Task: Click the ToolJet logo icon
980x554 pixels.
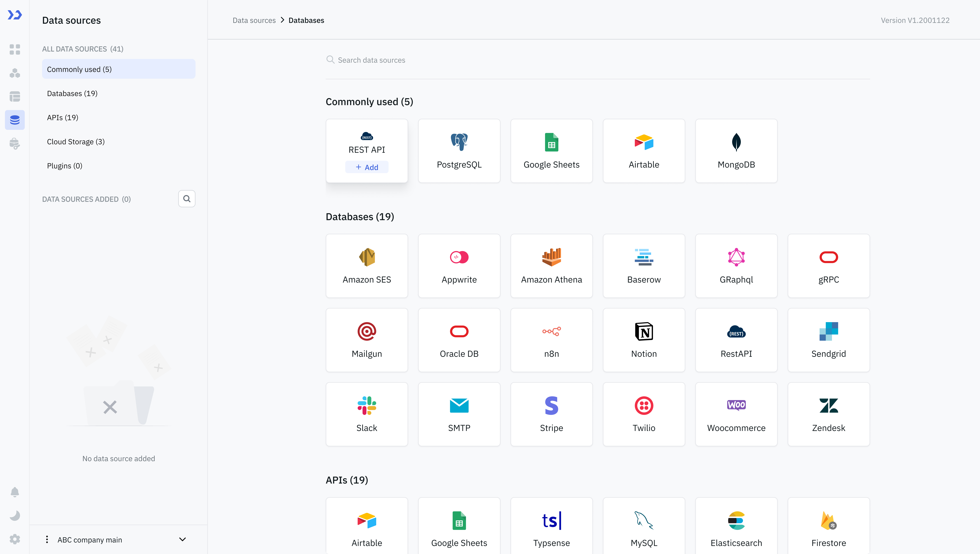Action: [15, 15]
